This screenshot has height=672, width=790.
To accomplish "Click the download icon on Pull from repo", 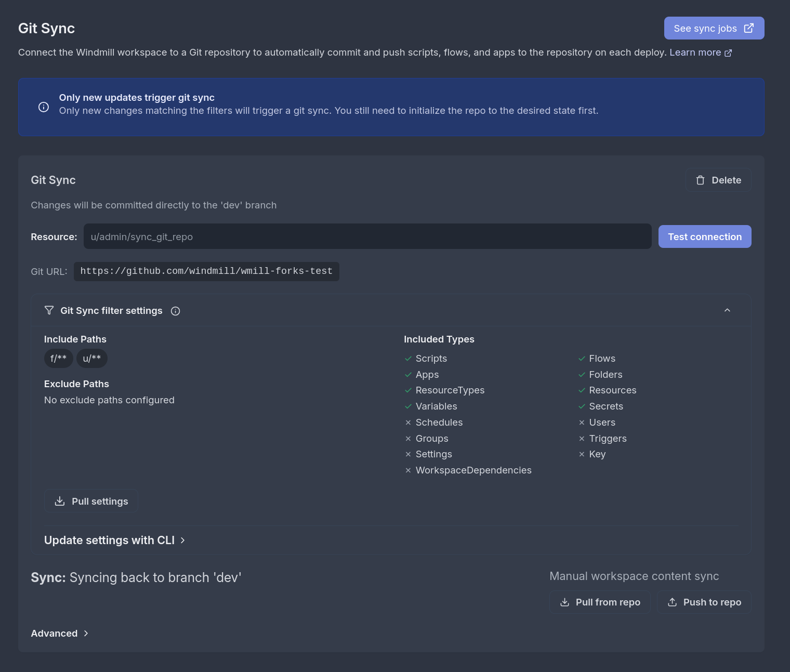I will (564, 602).
